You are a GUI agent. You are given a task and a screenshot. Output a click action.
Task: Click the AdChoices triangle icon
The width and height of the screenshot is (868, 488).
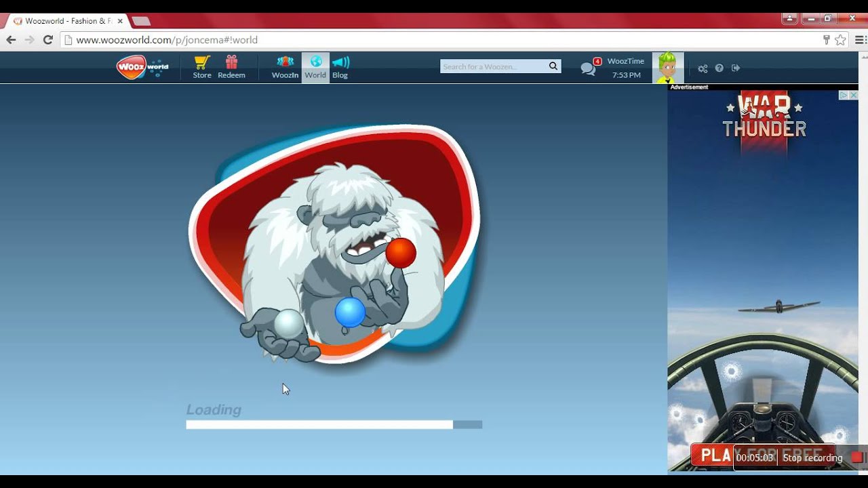[844, 96]
